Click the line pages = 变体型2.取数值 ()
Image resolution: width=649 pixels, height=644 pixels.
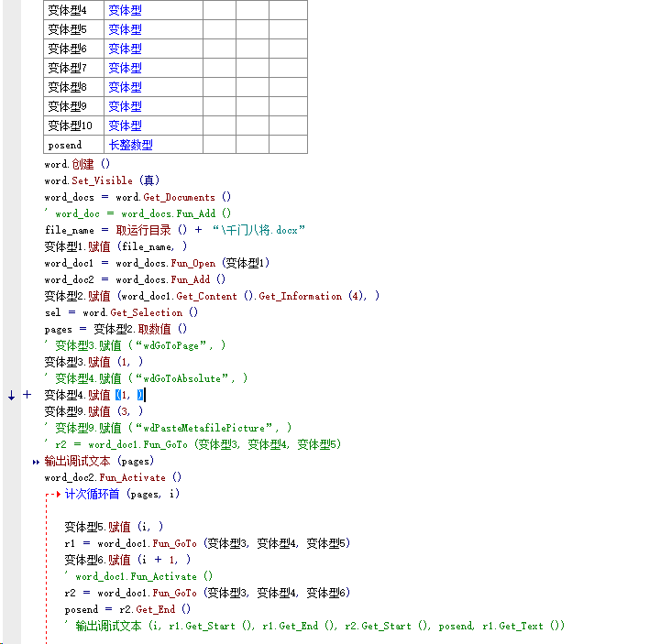point(115,329)
